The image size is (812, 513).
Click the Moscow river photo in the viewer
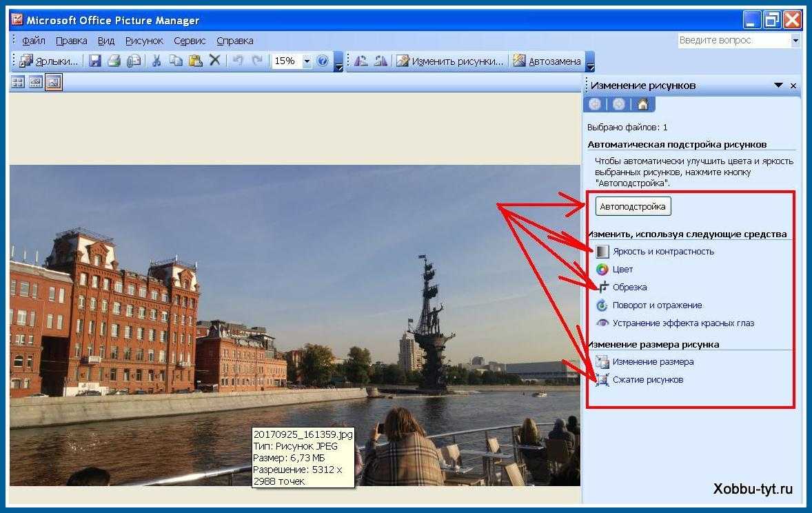tap(294, 325)
